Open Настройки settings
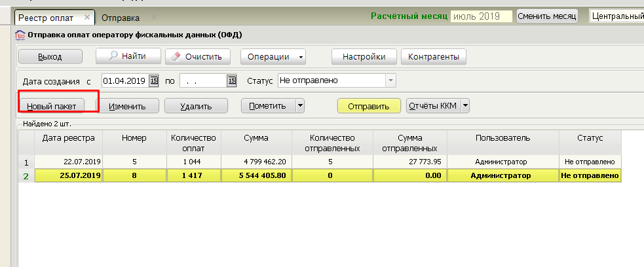644x267 pixels. click(364, 56)
